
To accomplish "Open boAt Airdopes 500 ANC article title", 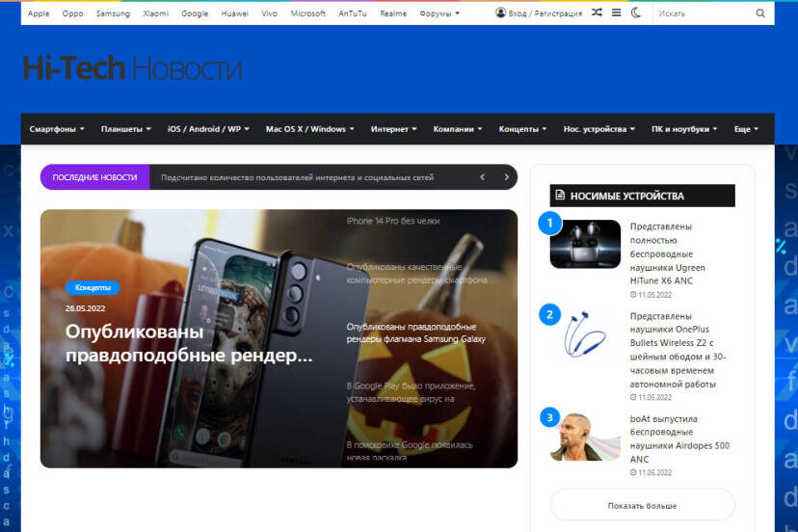I will click(x=679, y=439).
